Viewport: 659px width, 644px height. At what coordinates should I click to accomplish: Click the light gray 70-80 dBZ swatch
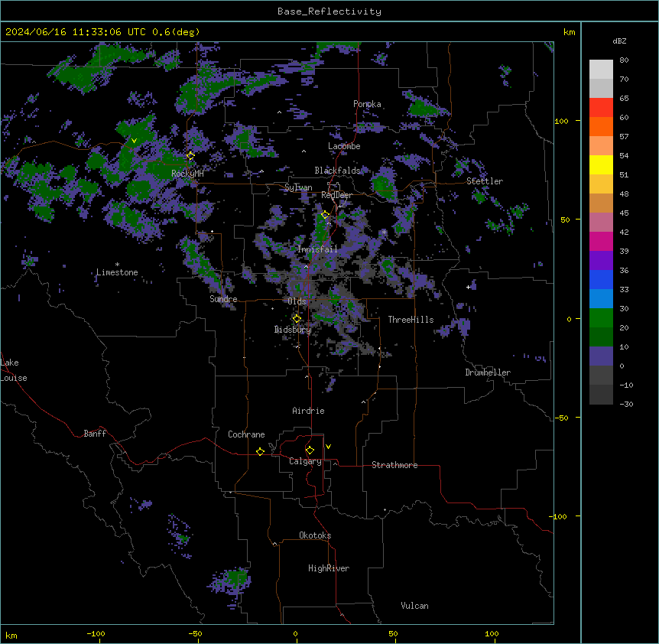601,70
